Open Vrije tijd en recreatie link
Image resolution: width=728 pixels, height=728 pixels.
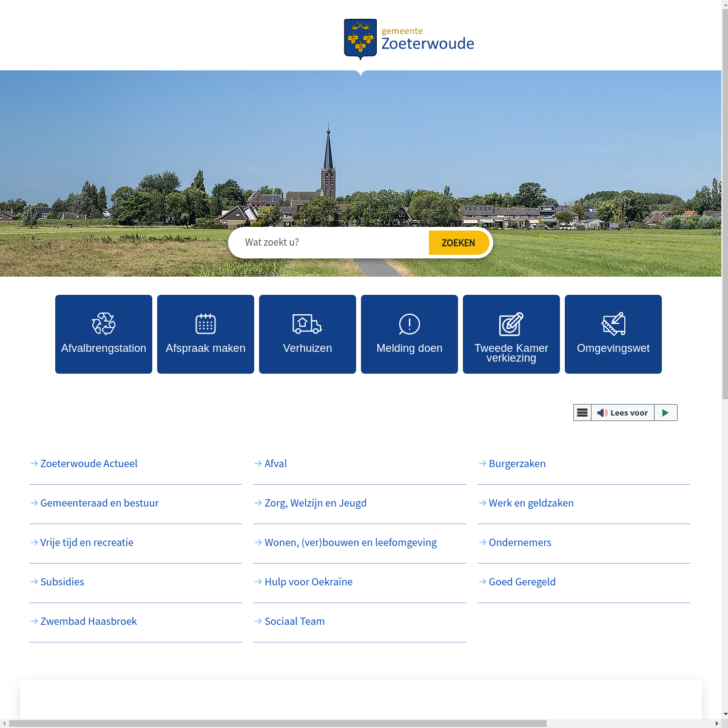pyautogui.click(x=87, y=542)
